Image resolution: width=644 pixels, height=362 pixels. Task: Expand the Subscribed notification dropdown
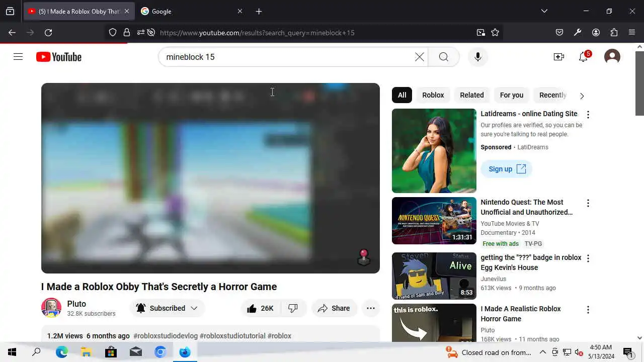167,308
